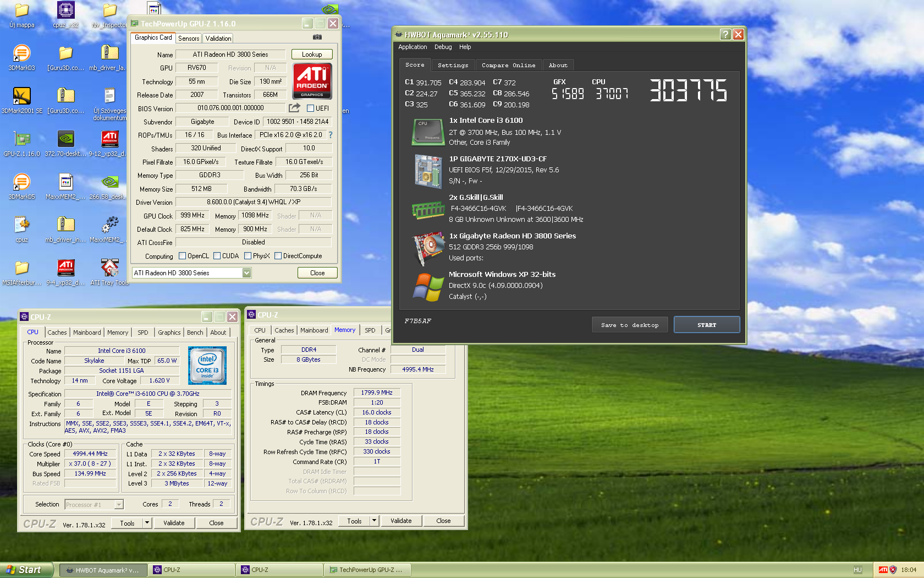
Task: Open the cpuz_x32 desktop shortcut
Action: pos(65,15)
